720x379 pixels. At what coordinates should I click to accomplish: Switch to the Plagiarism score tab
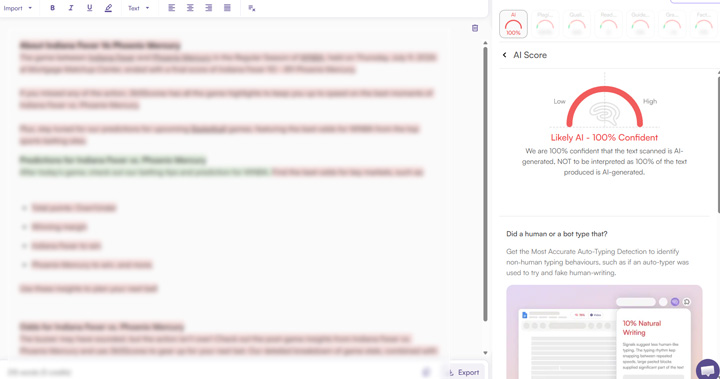point(545,24)
